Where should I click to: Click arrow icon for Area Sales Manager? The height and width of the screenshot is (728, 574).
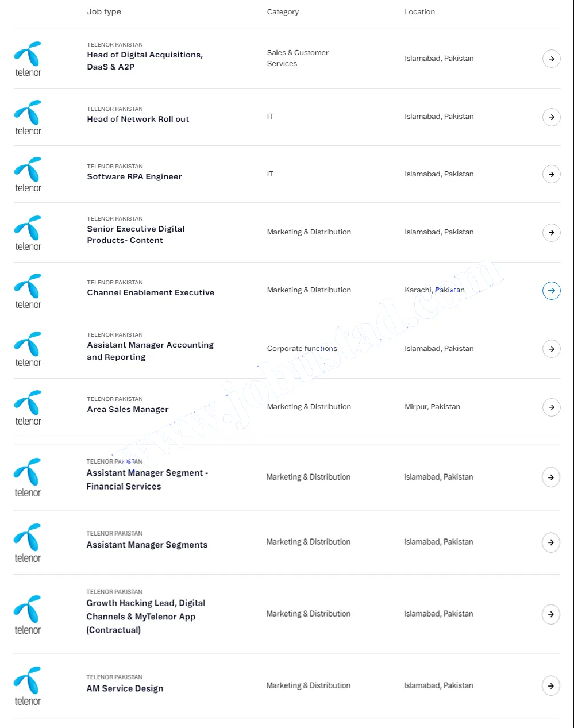click(551, 407)
